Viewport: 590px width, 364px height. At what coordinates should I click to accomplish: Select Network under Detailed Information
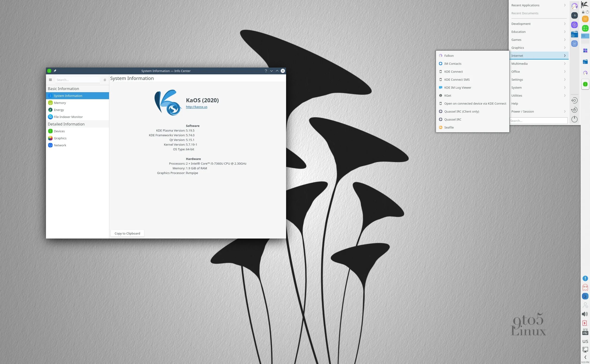point(60,145)
